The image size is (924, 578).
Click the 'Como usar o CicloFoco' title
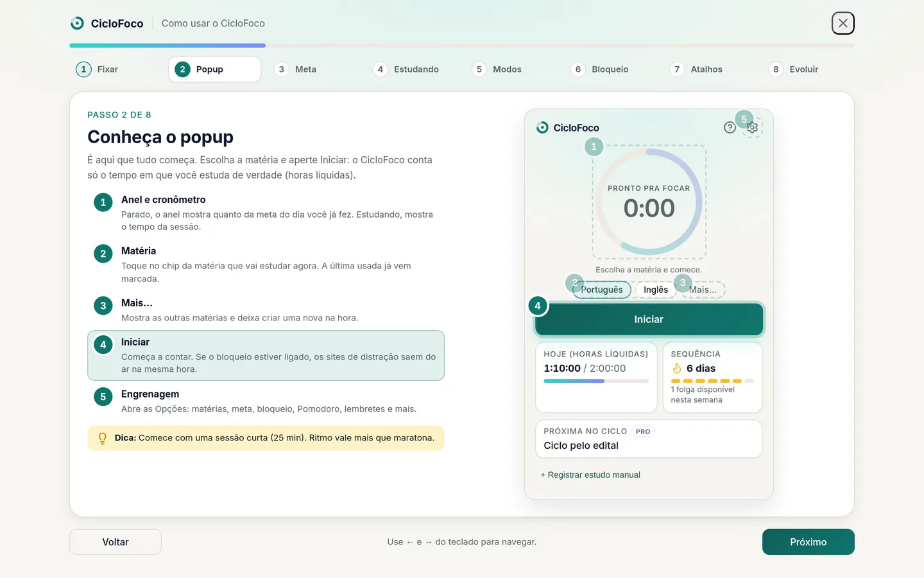tap(213, 23)
